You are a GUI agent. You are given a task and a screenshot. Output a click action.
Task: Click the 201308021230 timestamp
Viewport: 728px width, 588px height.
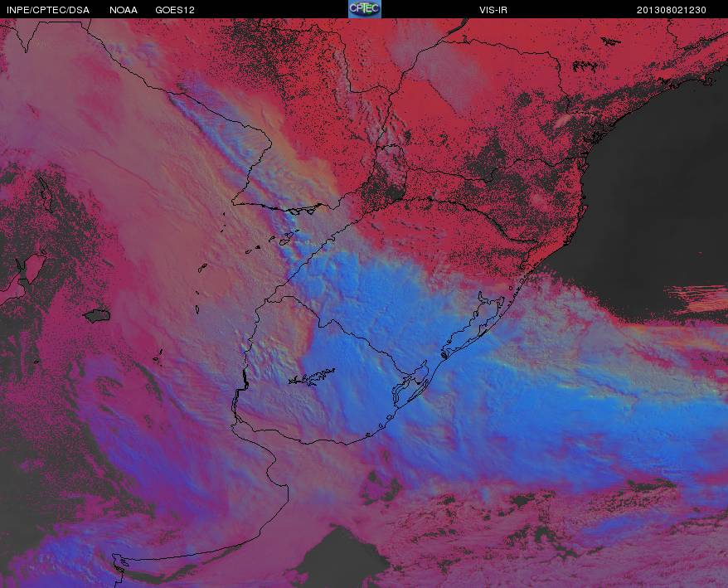point(671,10)
